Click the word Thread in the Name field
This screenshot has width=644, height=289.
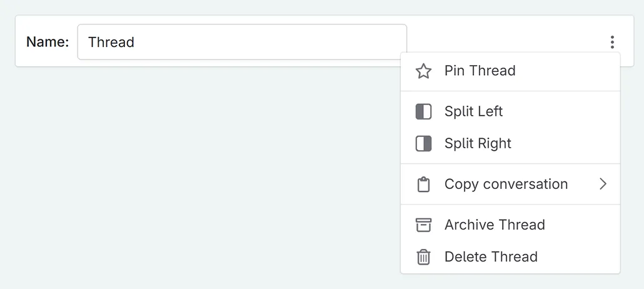[111, 43]
